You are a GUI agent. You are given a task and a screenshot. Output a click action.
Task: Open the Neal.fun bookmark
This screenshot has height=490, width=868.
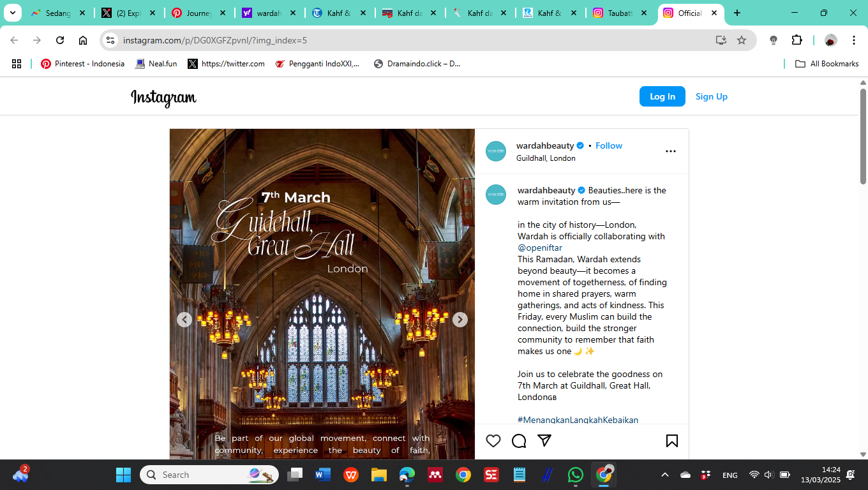point(156,64)
